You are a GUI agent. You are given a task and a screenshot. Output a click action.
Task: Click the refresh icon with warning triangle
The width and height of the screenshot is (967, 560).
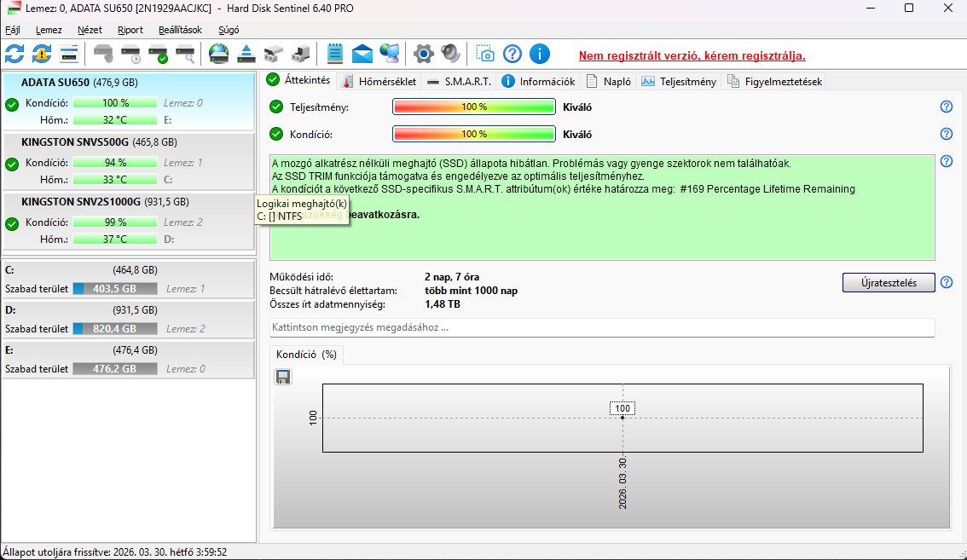[x=42, y=55]
